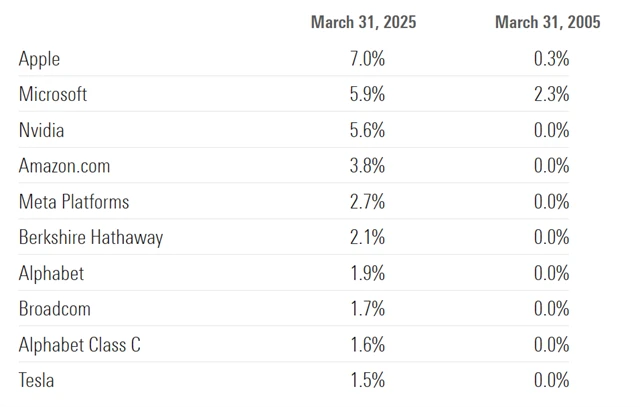This screenshot has width=640, height=407.
Task: Select the 3.8% Amazon.com value
Action: pos(366,166)
